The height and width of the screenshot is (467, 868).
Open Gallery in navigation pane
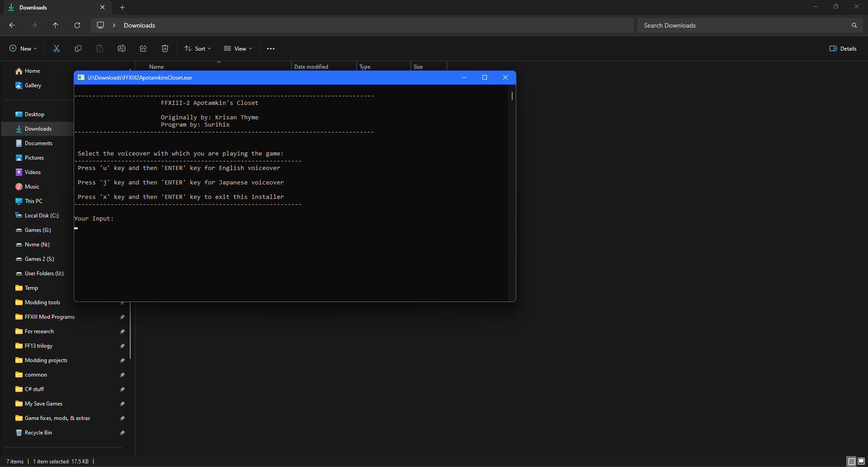33,85
